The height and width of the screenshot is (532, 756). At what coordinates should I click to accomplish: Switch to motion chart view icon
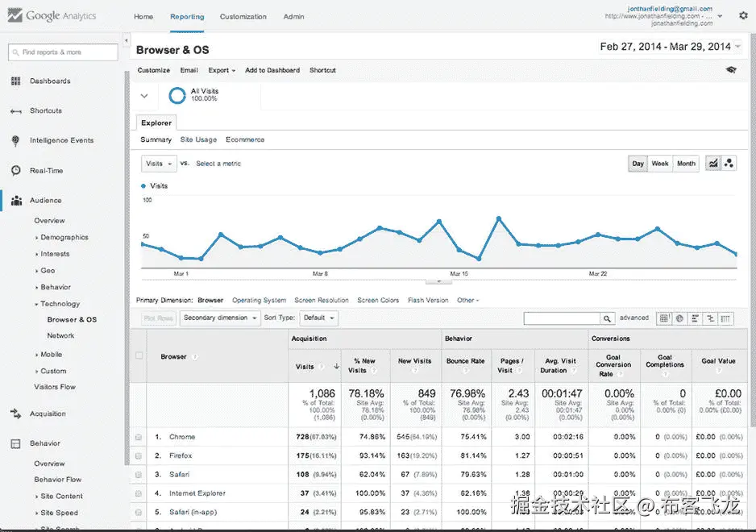(x=729, y=164)
